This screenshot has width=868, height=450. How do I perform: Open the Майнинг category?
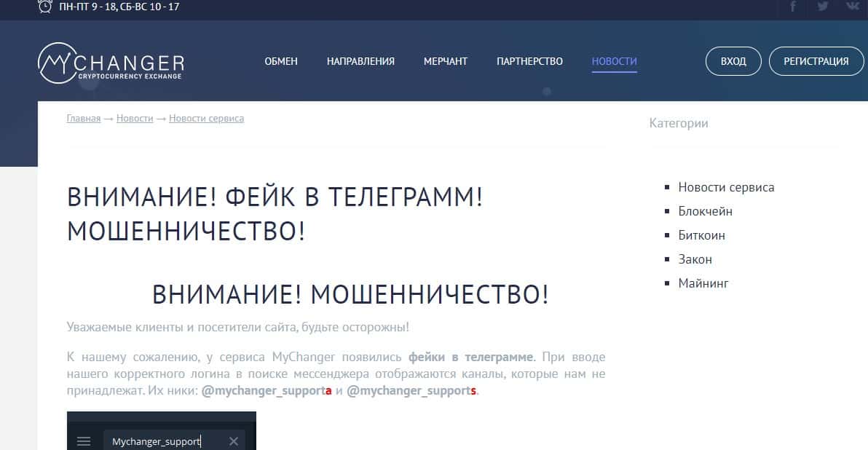coord(703,283)
